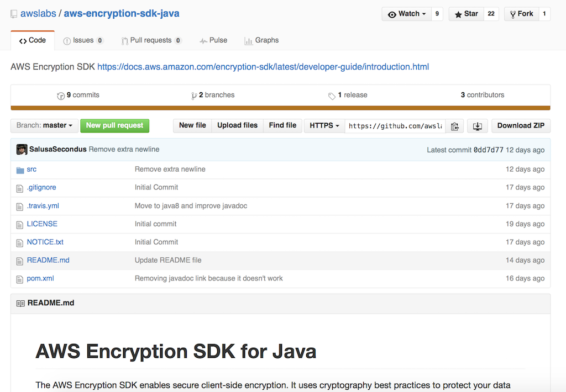Click the clone in Desktop download icon
The width and height of the screenshot is (566, 392).
point(477,126)
